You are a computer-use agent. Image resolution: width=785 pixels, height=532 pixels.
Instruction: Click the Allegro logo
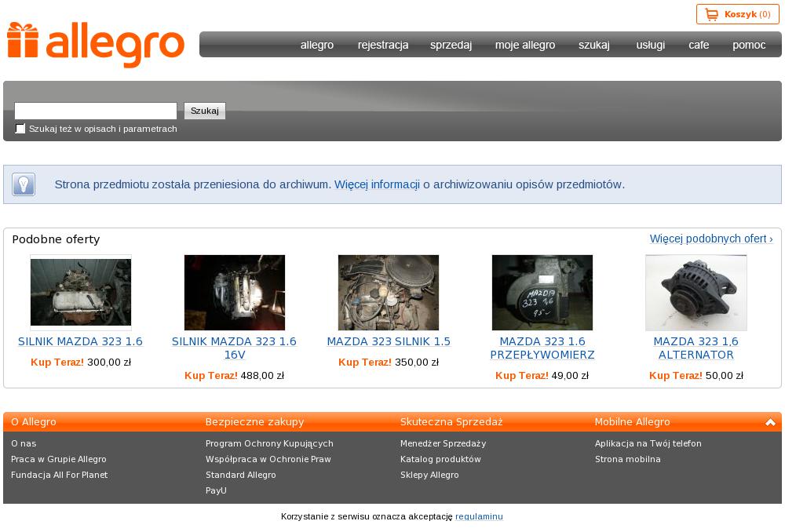96,45
